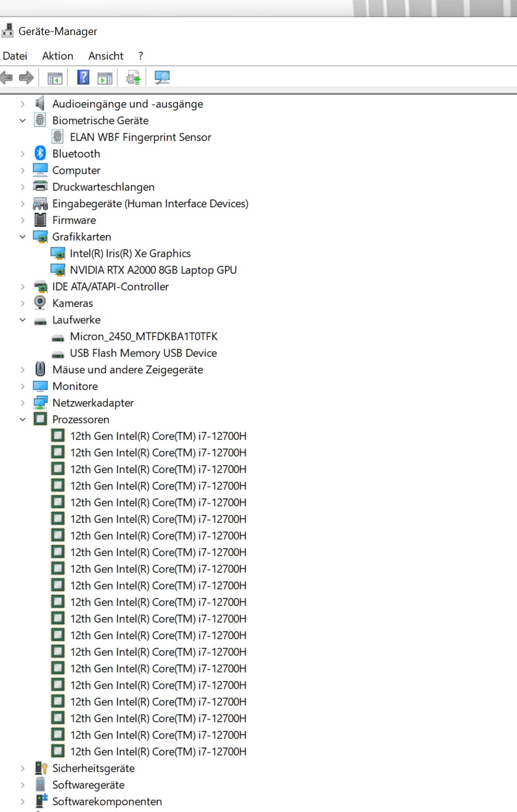Select NVIDIA RTX A2000 8GB Laptop GPU
This screenshot has height=812, width=517.
[x=153, y=270]
